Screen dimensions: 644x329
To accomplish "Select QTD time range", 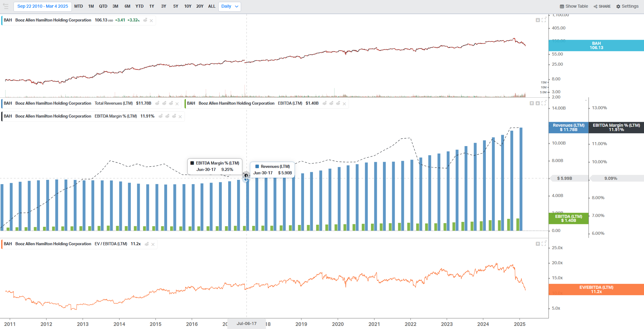I will [x=103, y=6].
